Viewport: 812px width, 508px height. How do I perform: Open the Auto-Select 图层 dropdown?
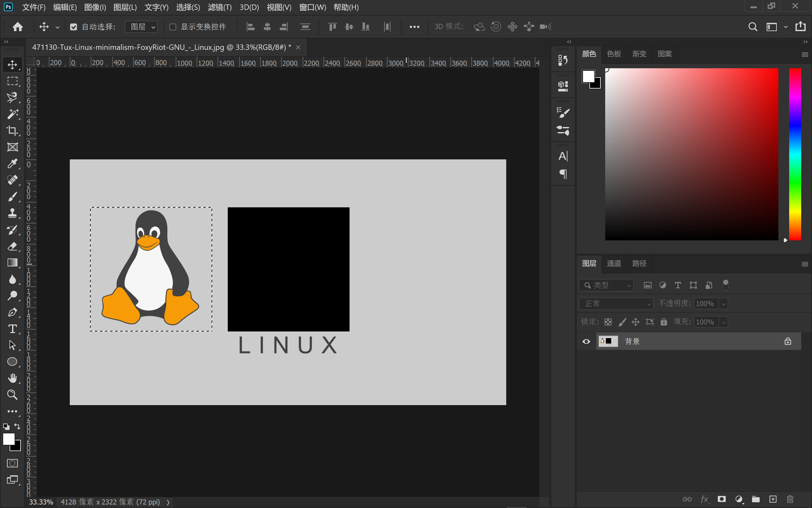[x=141, y=27]
